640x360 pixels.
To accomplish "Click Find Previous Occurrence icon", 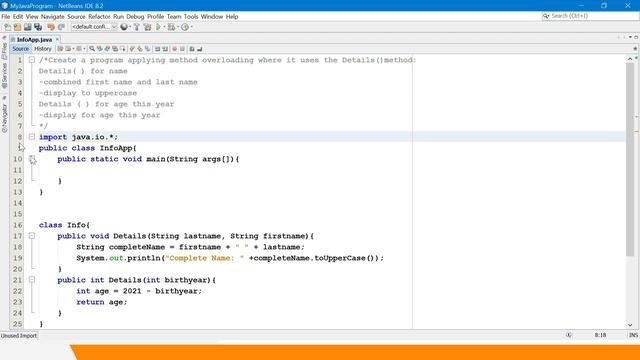I will click(x=100, y=49).
